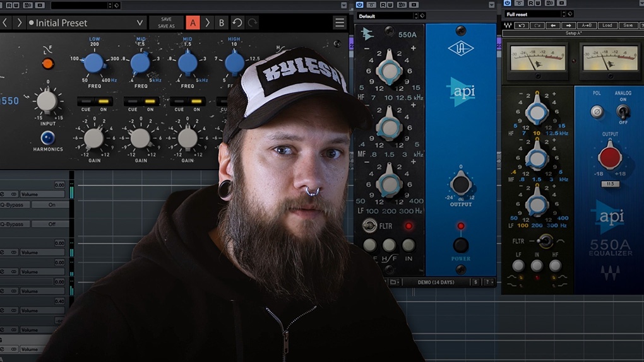This screenshot has height=362, width=644.
Task: Toggle LOW band CUE switch in left EQ
Action: (x=86, y=101)
